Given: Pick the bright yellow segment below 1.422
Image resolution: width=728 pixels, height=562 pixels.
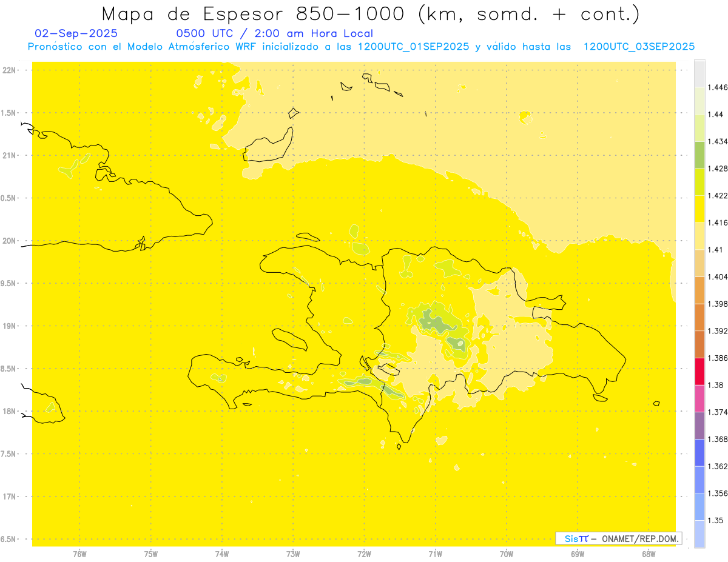Looking at the screenshot, I should click(x=699, y=209).
